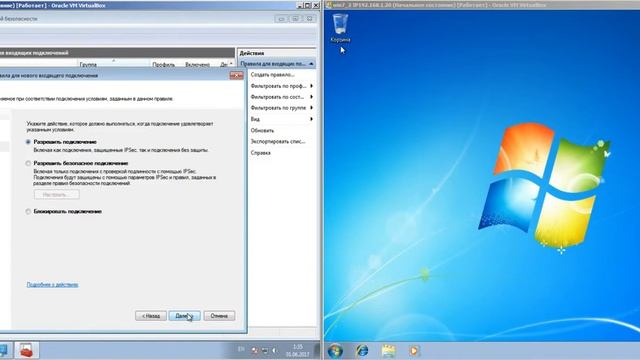Viewport: 640px width, 360px height.
Task: Open the Windows Start menu orb
Action: [335, 351]
